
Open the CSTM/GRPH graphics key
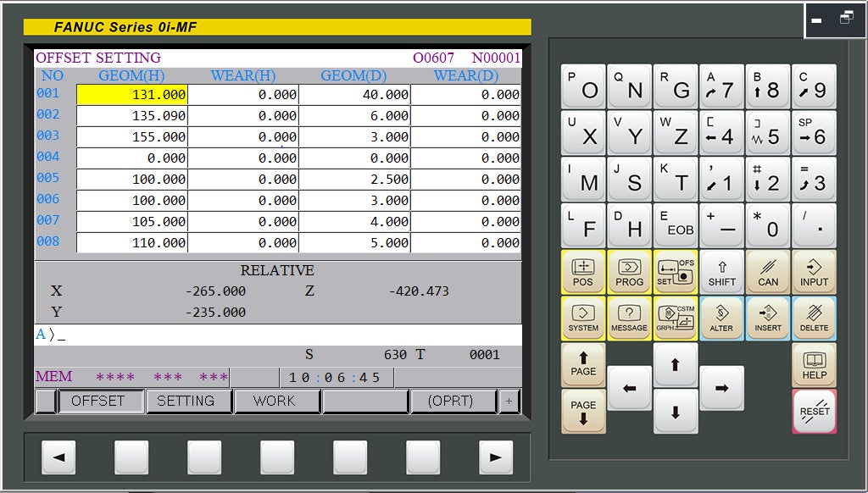676,319
